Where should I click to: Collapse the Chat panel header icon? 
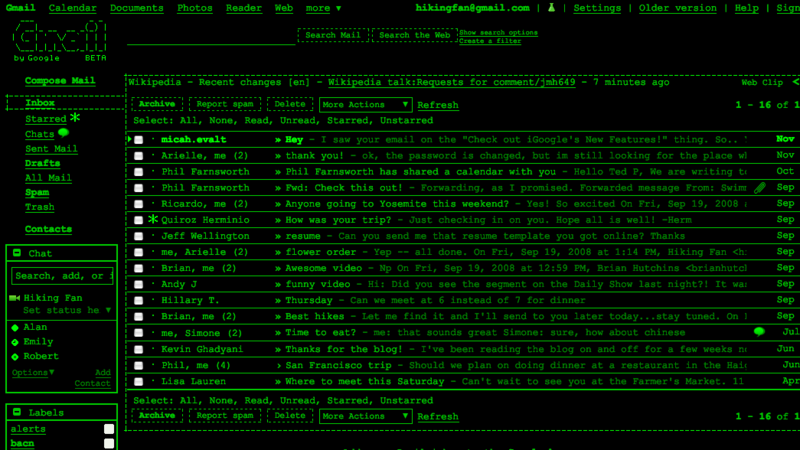coord(17,254)
